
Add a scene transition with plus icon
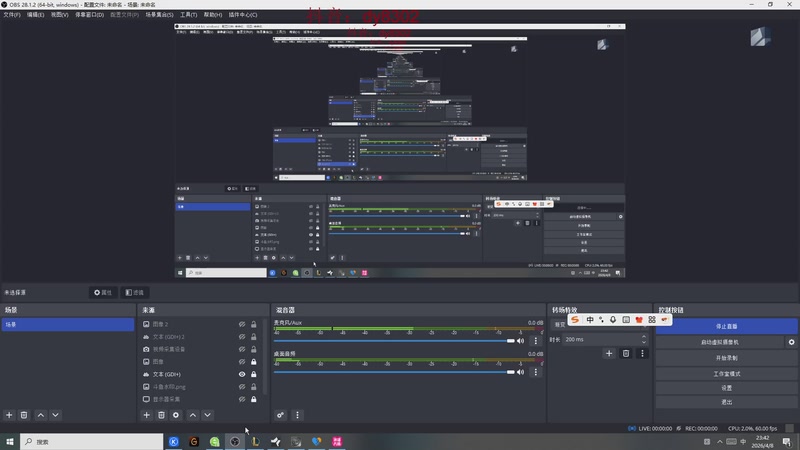point(609,353)
